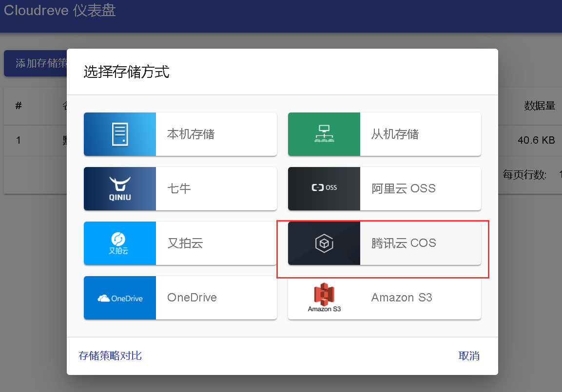
Task: Click the 添加存储策略 button behind dialog
Action: point(36,63)
